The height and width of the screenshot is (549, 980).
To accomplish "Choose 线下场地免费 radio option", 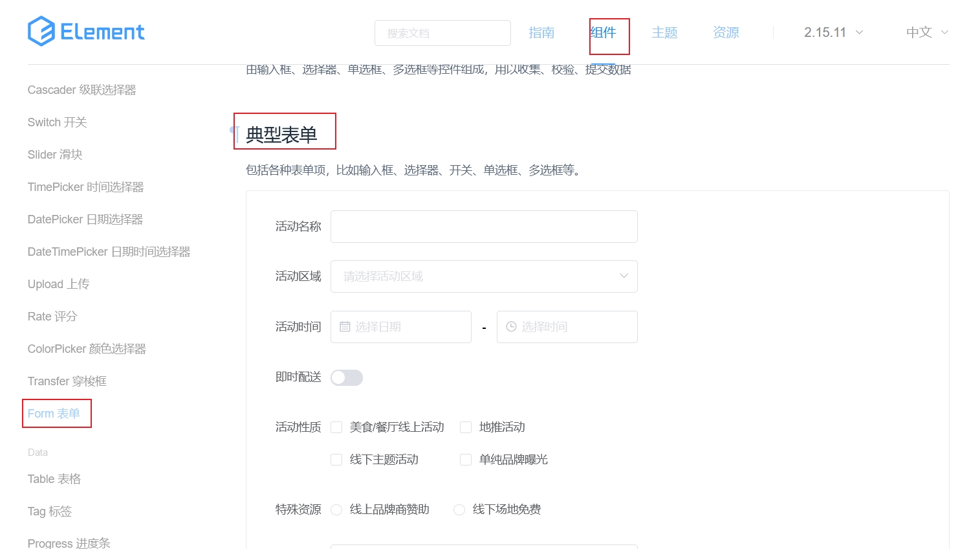I will [459, 510].
